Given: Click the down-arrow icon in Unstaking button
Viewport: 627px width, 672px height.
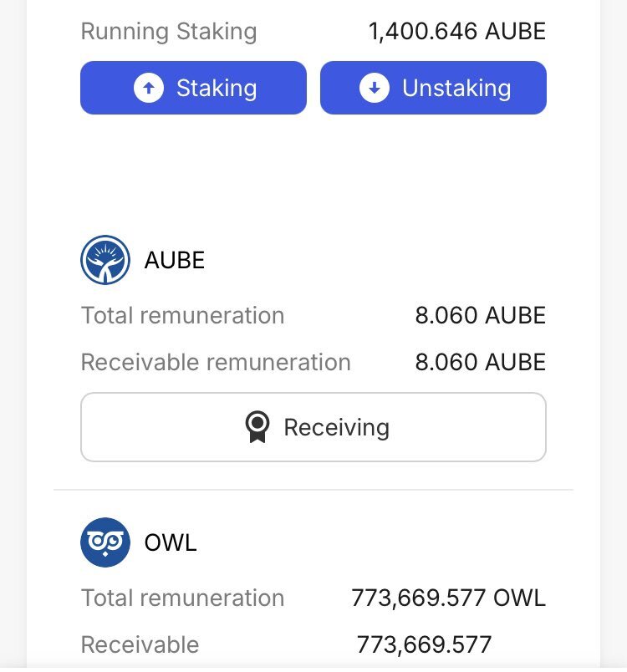Looking at the screenshot, I should pos(375,88).
